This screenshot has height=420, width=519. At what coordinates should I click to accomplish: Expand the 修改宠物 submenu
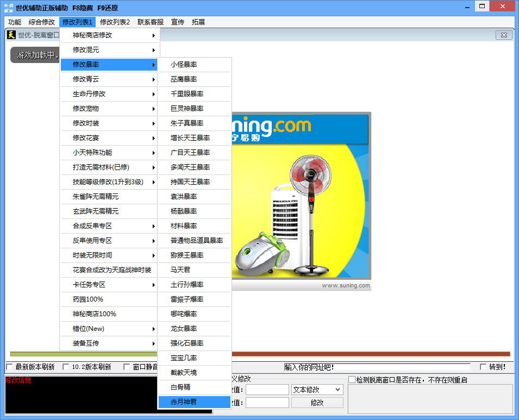[109, 109]
